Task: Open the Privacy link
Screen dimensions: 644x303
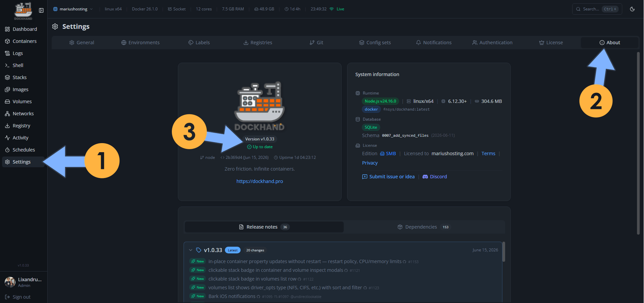Action: coord(370,163)
